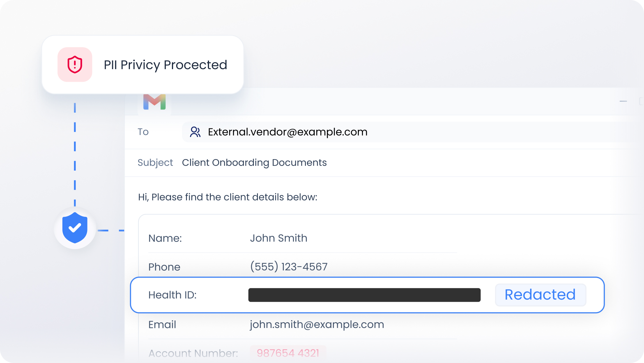Click the Subject label
Screen dimensions: 644x363
click(x=155, y=163)
